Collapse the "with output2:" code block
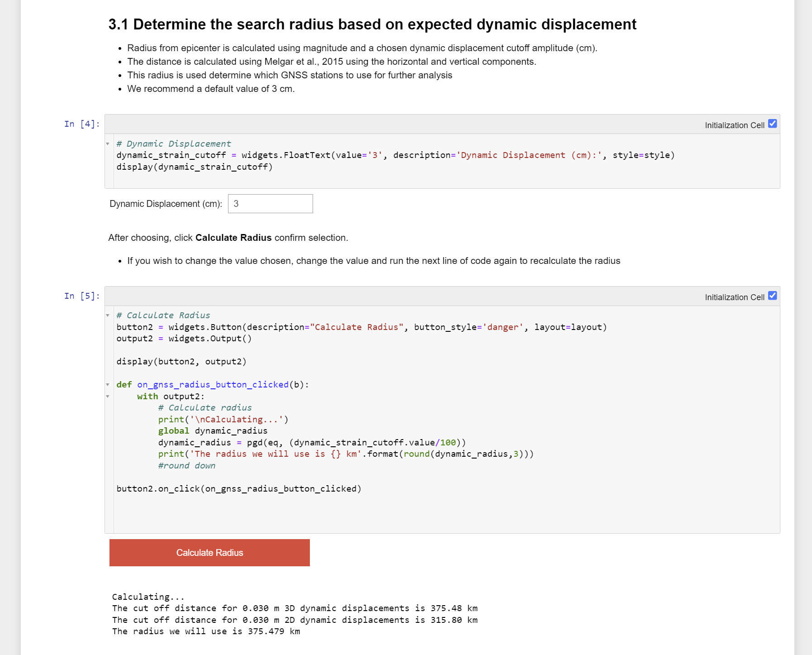Screen dimensions: 812x655 click(108, 396)
